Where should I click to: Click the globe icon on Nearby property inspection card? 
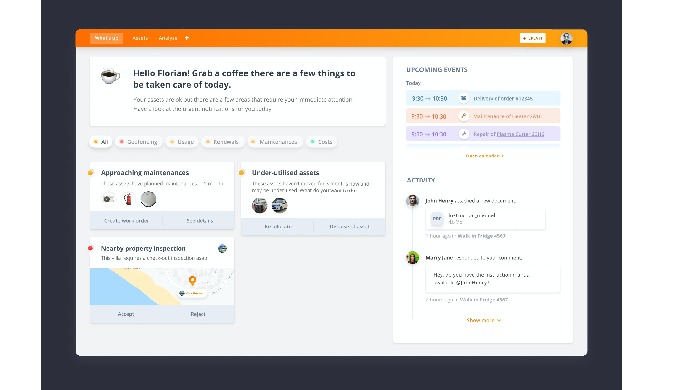(222, 249)
